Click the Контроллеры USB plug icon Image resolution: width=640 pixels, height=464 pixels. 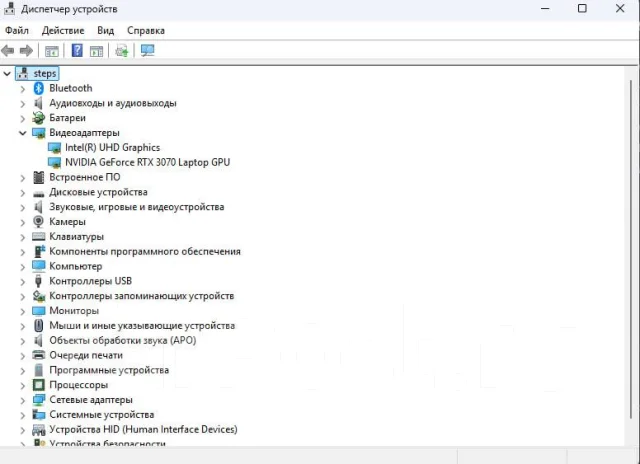click(x=38, y=281)
